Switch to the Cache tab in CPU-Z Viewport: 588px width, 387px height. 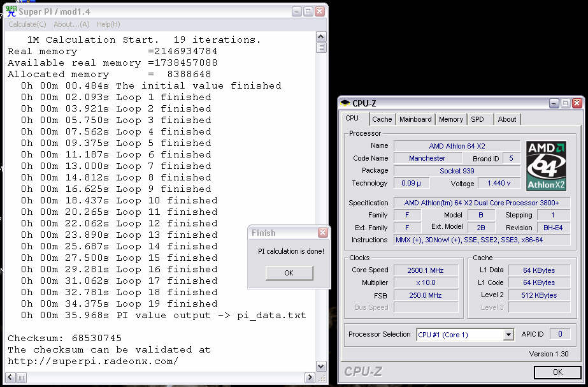coord(382,119)
